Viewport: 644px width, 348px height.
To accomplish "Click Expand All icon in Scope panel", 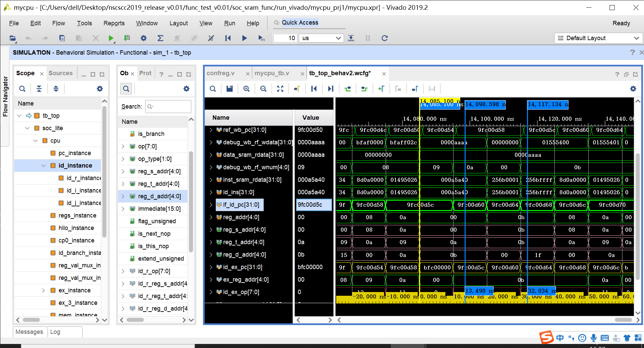I will [56, 89].
